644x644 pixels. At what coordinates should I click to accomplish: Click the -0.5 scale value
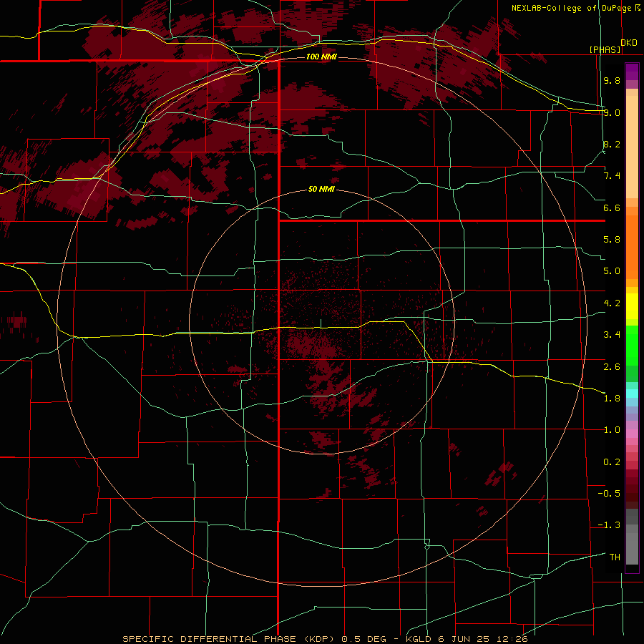(609, 494)
